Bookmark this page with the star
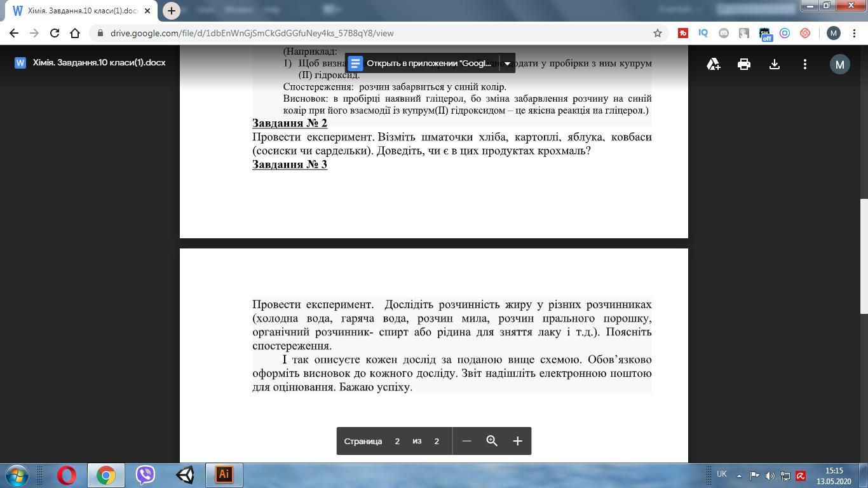Screen dimensions: 868x488 [658, 33]
